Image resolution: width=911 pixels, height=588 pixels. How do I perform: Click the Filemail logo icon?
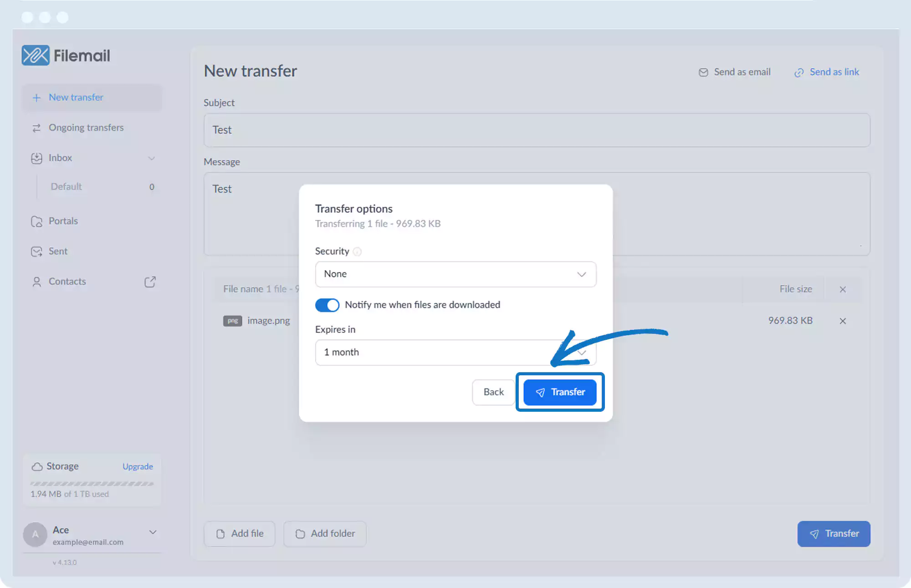pos(36,56)
